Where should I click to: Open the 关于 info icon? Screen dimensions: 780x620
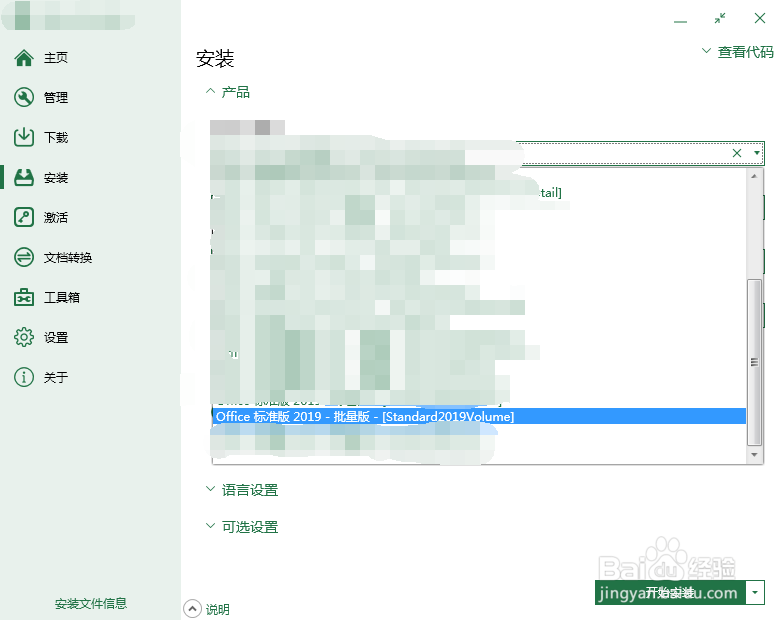coord(24,377)
